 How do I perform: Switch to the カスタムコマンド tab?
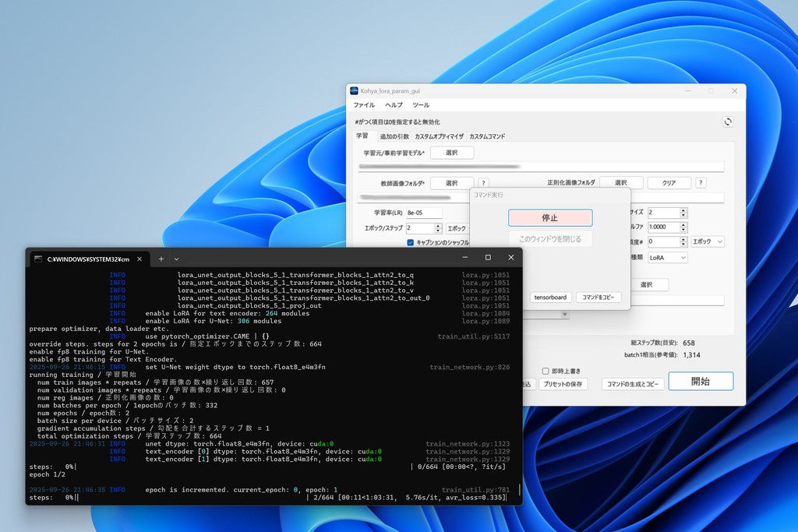point(487,136)
